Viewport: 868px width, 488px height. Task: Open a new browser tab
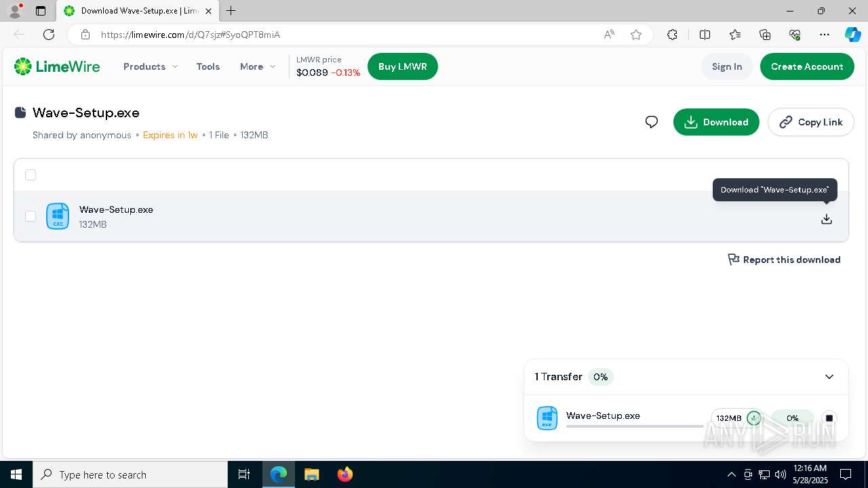[x=231, y=11]
